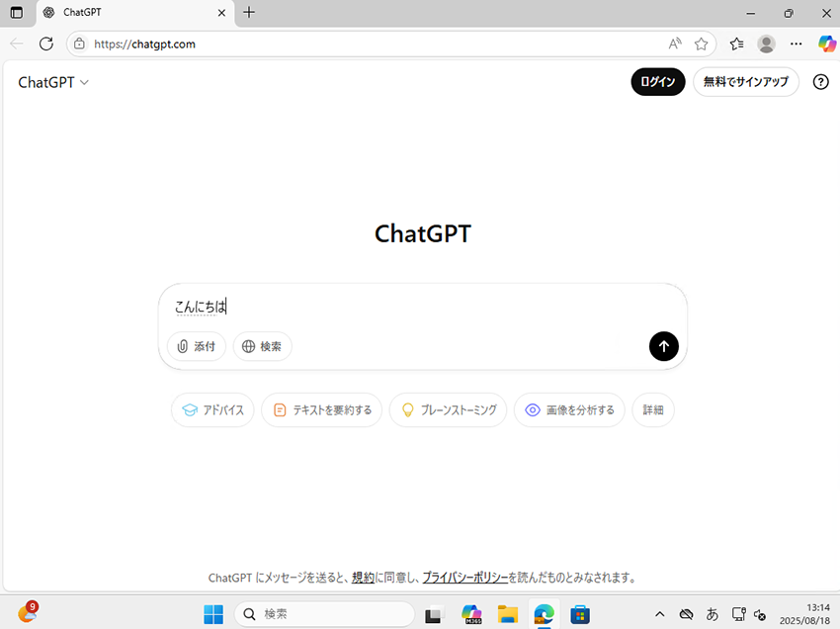The image size is (840, 629).
Task: Click the ログイン button
Action: click(x=657, y=82)
